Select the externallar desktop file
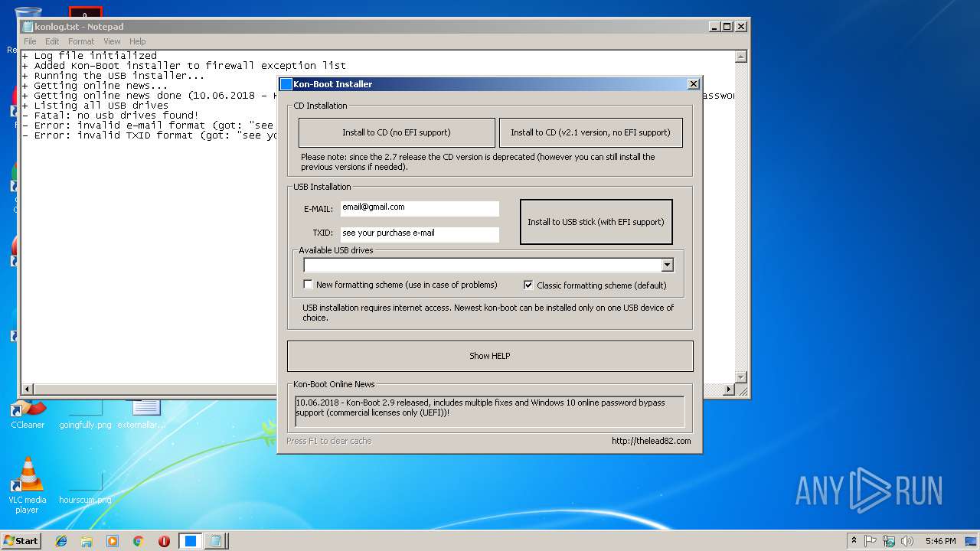The width and height of the screenshot is (980, 551). [143, 414]
